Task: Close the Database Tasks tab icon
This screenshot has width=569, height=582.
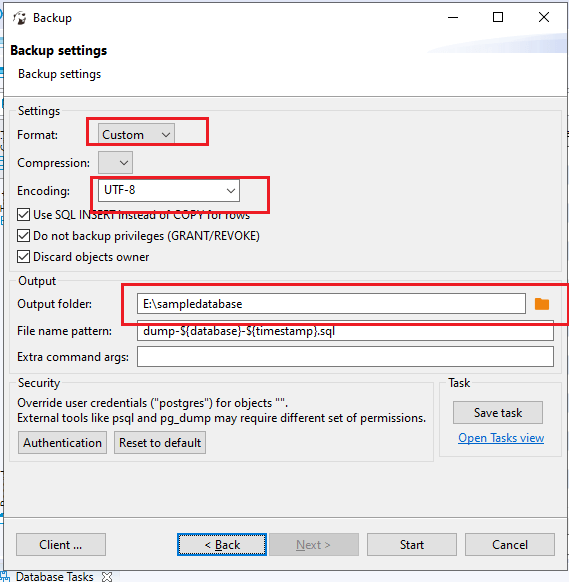Action: click(x=107, y=576)
